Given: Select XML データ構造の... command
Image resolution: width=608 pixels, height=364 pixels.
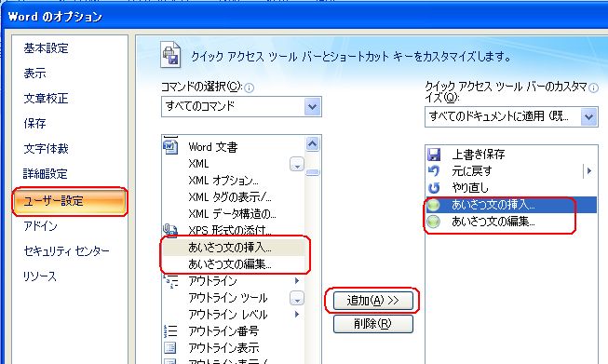Looking at the screenshot, I should point(232,213).
